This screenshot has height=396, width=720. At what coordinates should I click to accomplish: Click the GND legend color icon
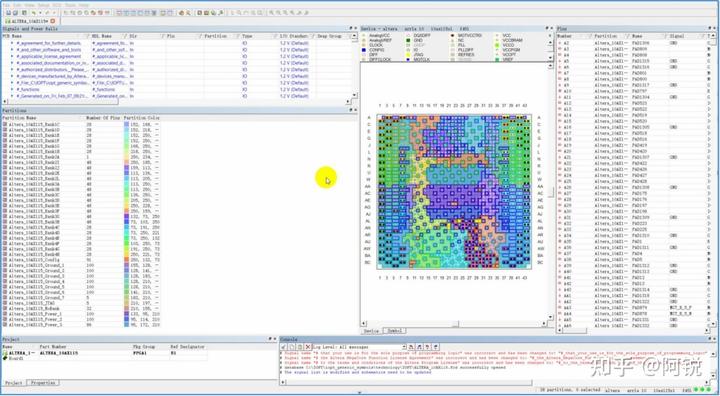(408, 40)
